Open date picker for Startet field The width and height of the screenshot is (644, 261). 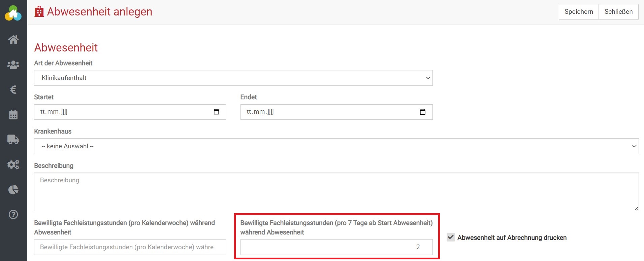[216, 112]
